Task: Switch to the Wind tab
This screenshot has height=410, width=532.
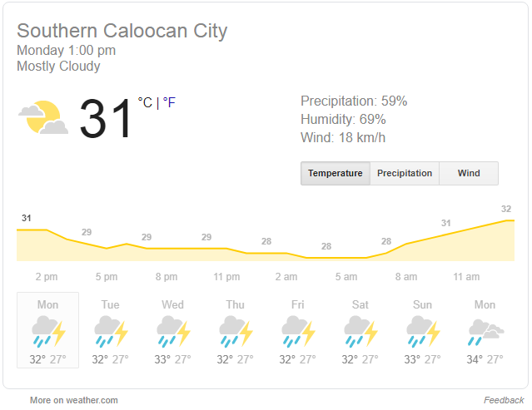Action: tap(469, 174)
